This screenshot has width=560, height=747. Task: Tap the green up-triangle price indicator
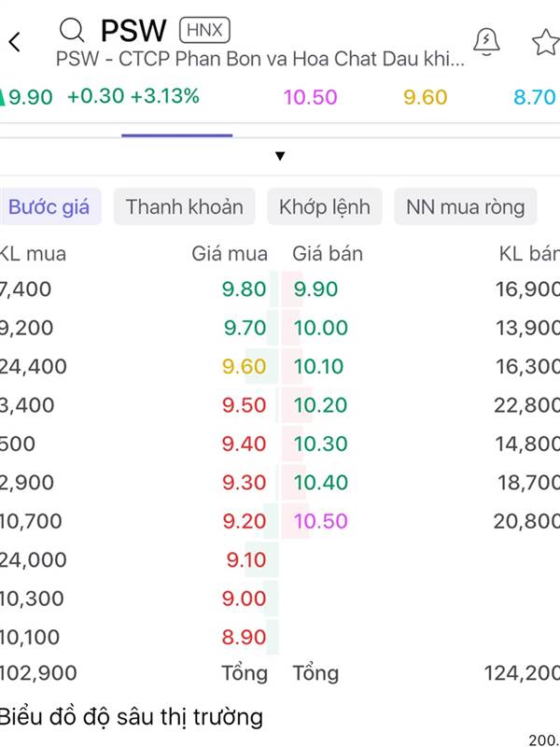coord(2,97)
